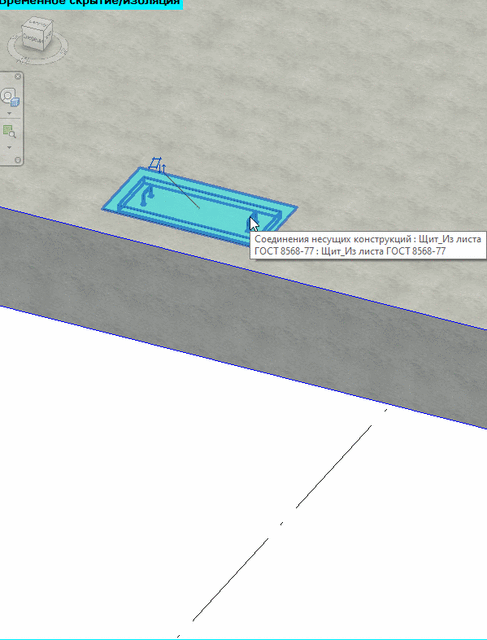The image size is (487, 640).
Task: Click the 'Временное скрытие/изоляция' view label
Action: (90, 3)
